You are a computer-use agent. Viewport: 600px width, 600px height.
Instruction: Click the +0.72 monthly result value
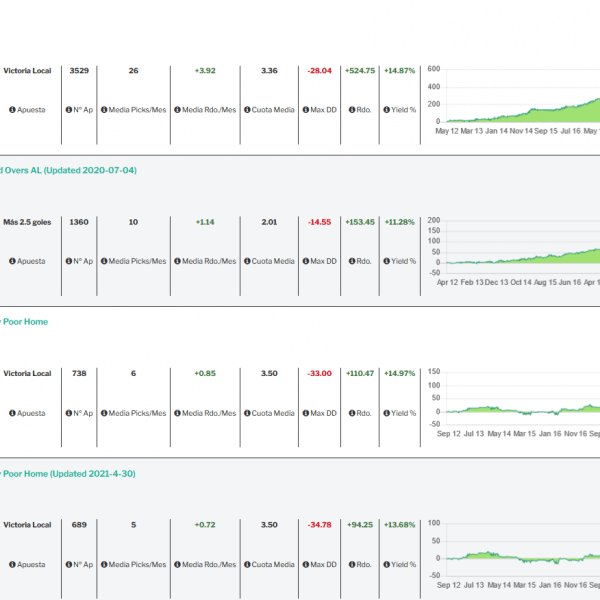(x=205, y=525)
